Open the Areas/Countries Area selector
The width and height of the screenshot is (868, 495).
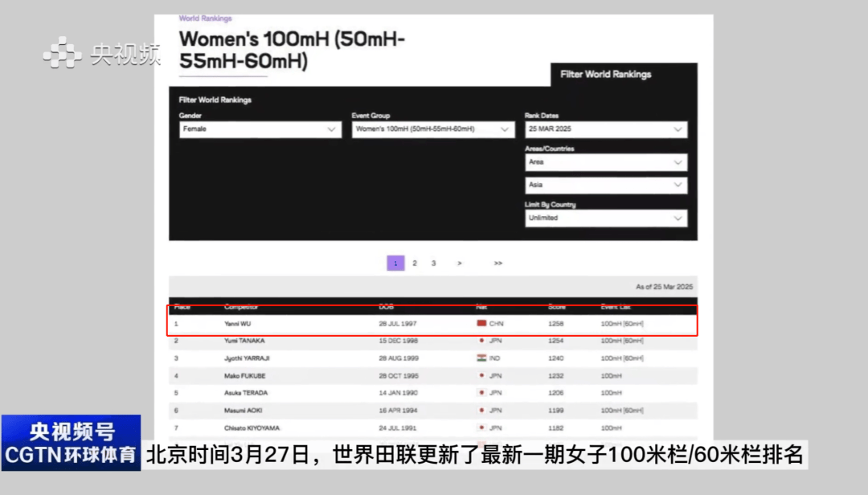pyautogui.click(x=606, y=162)
